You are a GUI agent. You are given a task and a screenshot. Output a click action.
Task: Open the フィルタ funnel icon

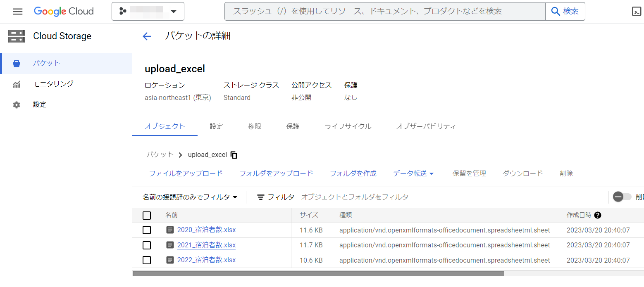point(261,197)
